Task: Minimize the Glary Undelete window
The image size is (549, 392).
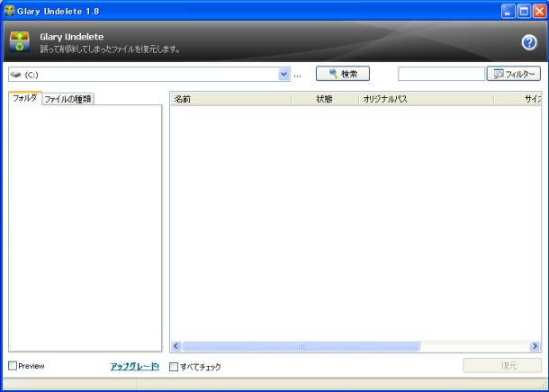Action: 508,12
